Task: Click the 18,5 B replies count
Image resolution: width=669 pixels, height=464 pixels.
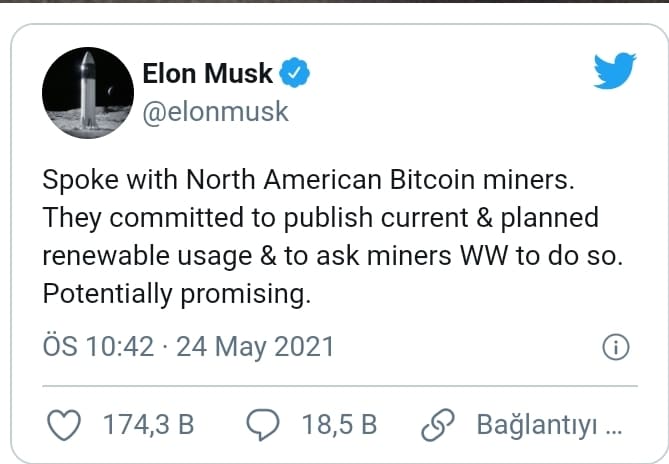Action: tap(340, 424)
